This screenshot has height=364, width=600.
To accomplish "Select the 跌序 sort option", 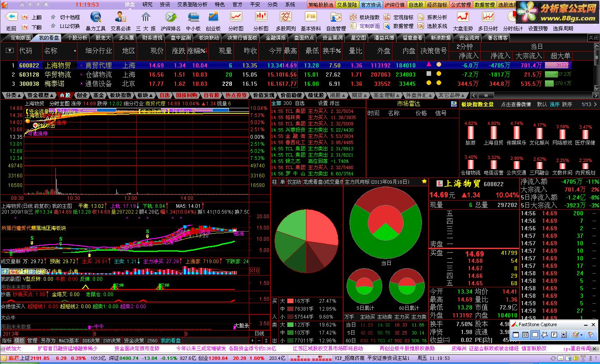I will pos(567,104).
